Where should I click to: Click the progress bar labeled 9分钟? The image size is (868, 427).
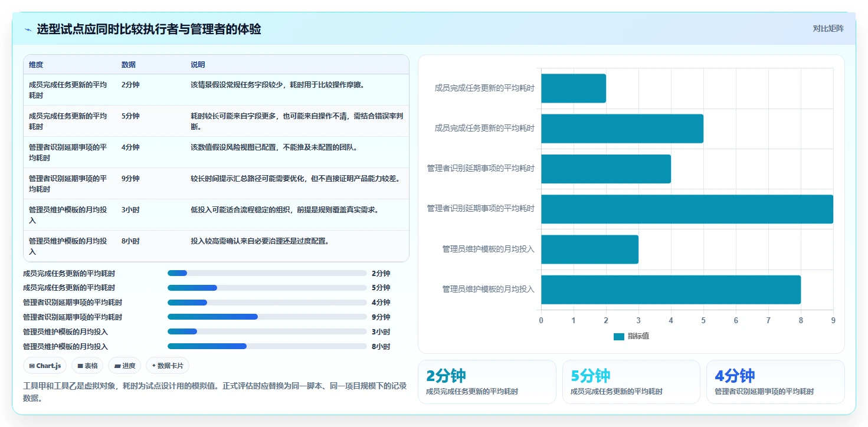pyautogui.click(x=267, y=317)
